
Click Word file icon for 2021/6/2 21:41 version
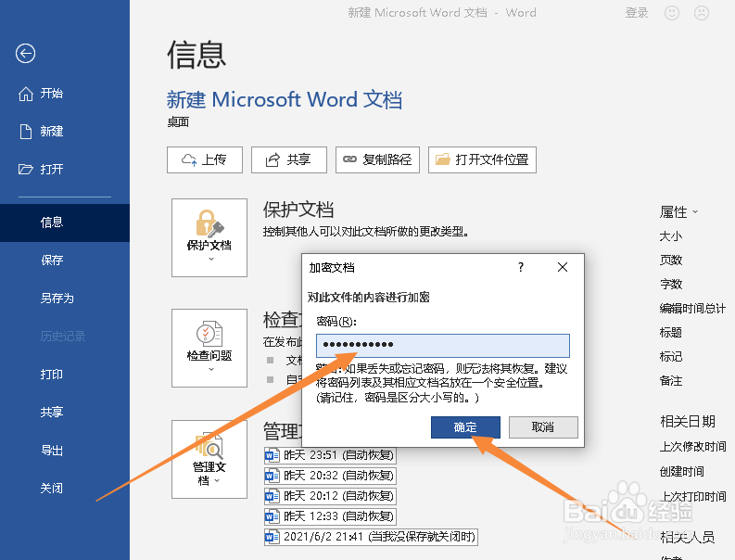(x=272, y=537)
